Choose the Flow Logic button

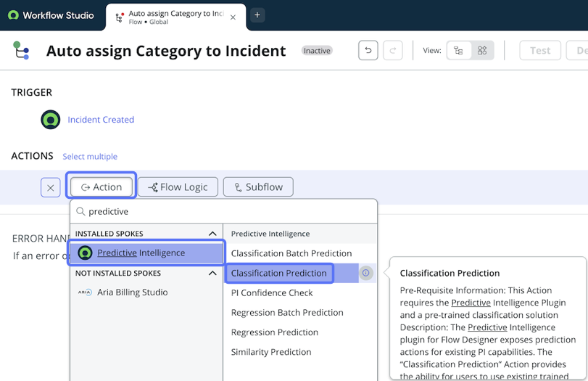(178, 187)
